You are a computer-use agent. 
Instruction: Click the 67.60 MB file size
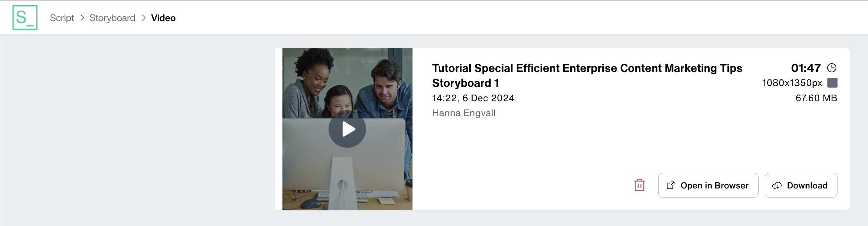tap(816, 98)
